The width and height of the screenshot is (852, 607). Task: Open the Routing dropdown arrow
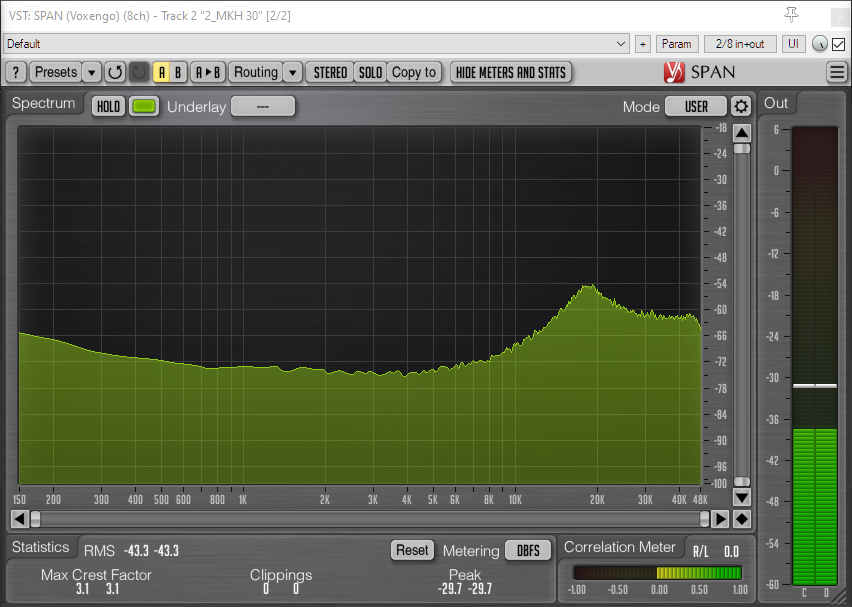[x=292, y=72]
